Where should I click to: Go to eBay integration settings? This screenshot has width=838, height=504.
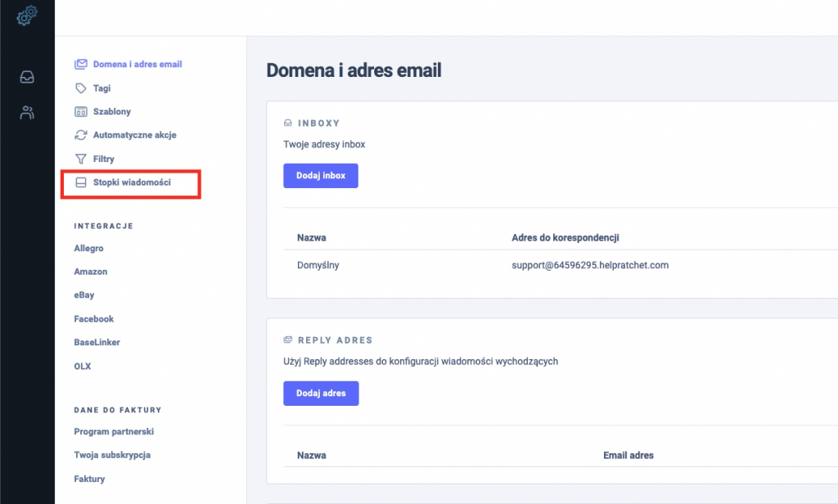click(x=83, y=295)
